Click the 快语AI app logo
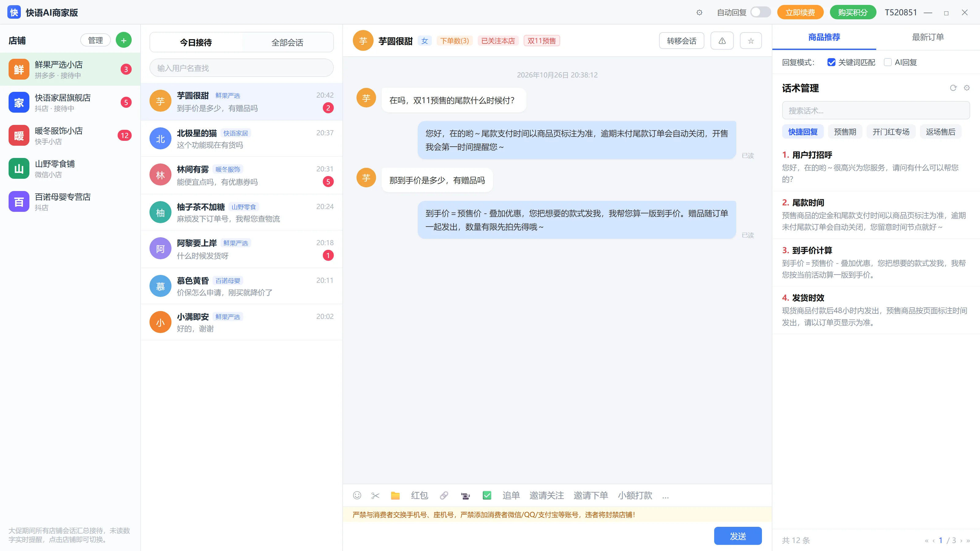Image resolution: width=980 pixels, height=551 pixels. click(x=14, y=12)
